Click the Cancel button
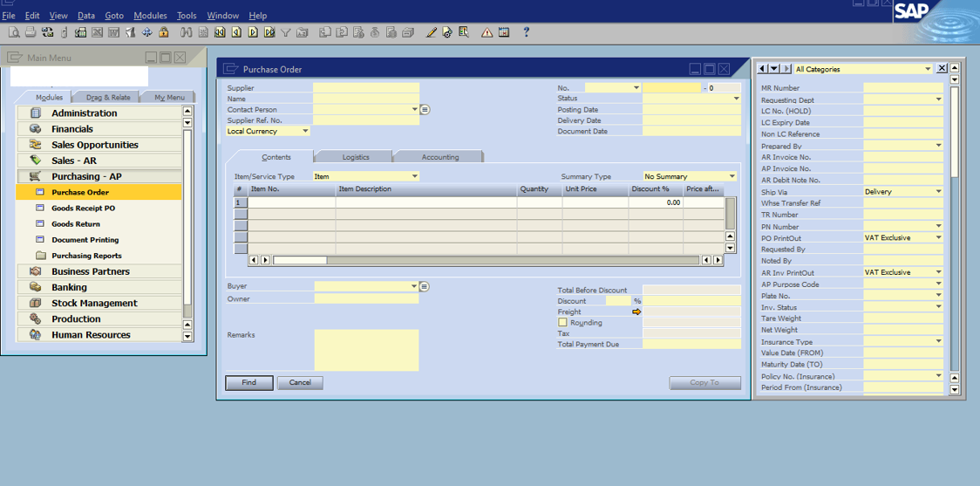Screen dimensions: 980x486 [x=300, y=383]
